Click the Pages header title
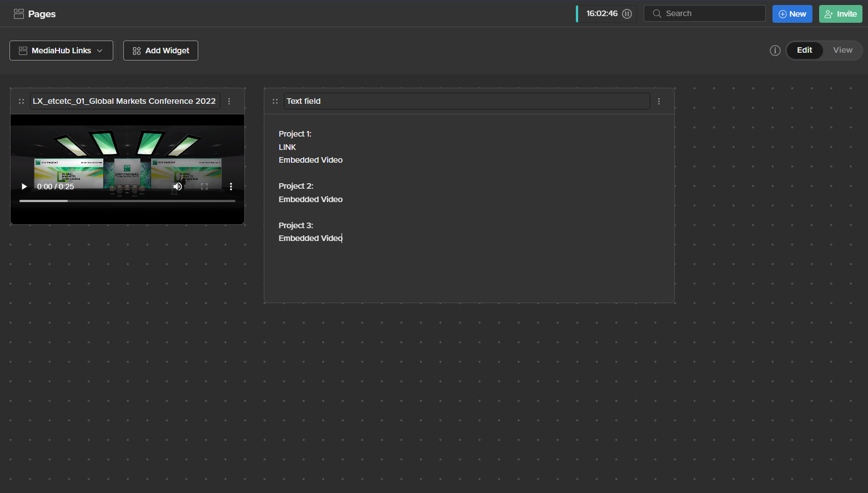Image resolution: width=868 pixels, height=493 pixels. (42, 14)
